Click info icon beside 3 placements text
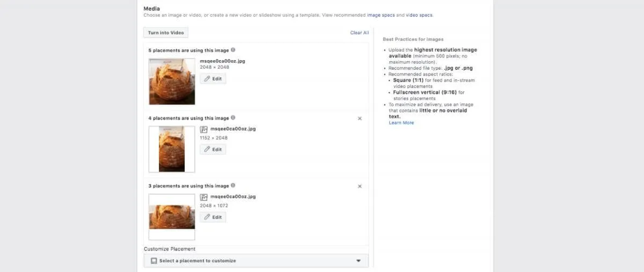Screen dimensions: 644x272 [x=233, y=186]
